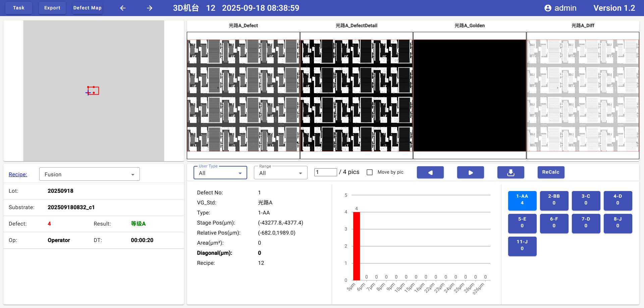
Task: Click the ReCalc button
Action: (x=551, y=172)
